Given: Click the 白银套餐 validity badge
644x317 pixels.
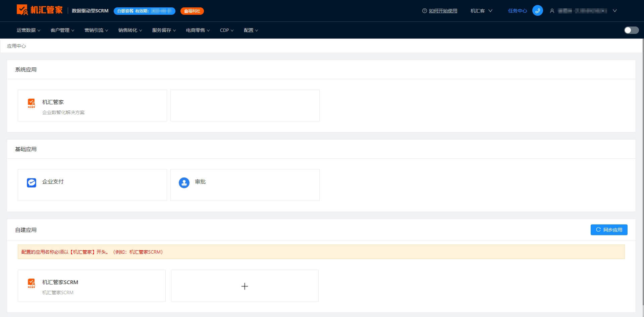Looking at the screenshot, I should pos(144,11).
